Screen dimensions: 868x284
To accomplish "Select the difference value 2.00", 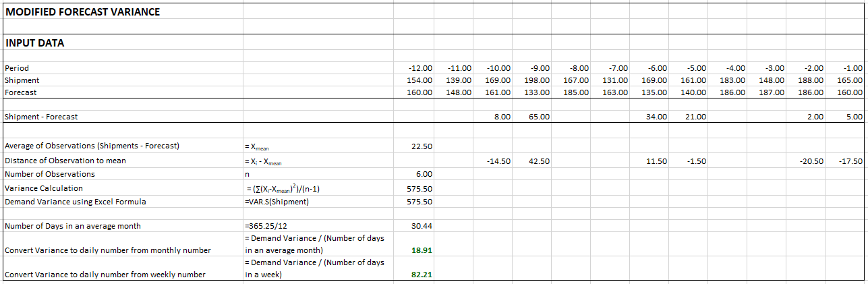I will (815, 117).
